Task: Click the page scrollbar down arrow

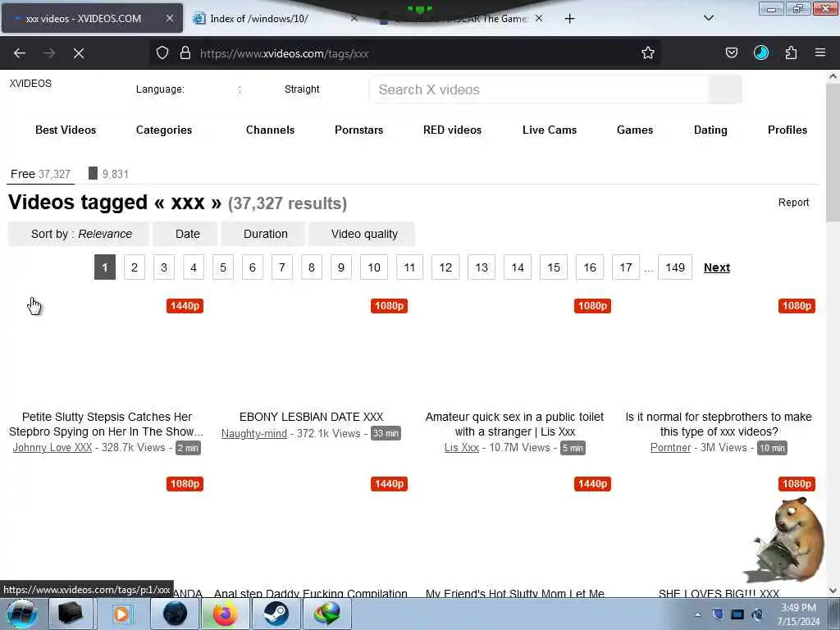Action: [833, 591]
